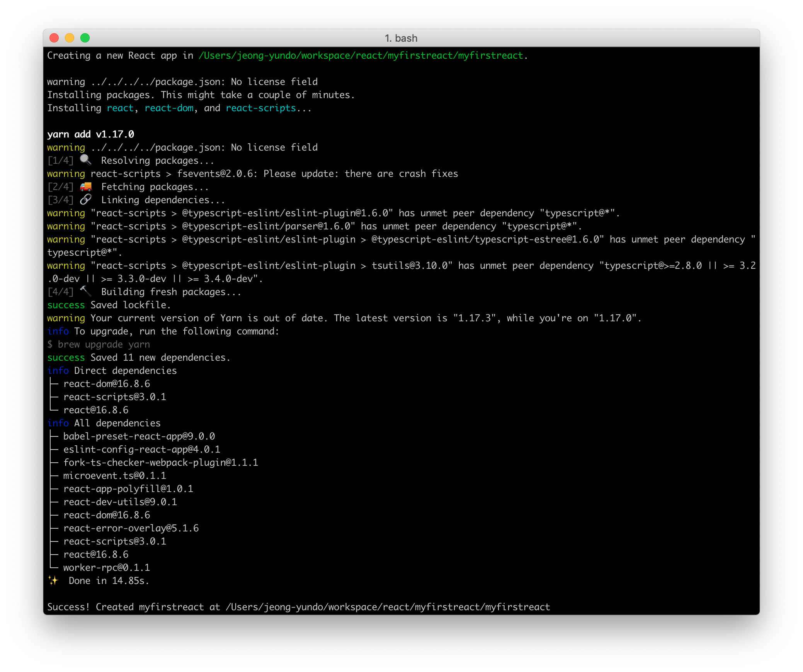Click the parser@1.6.0 peer dependency warning
Screen dimensions: 803x672
click(315, 226)
